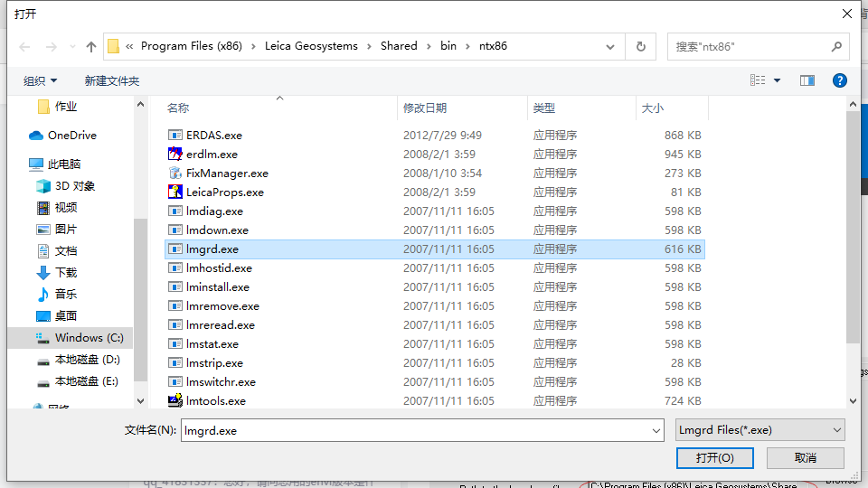Go back with the left arrow
This screenshot has width=868, height=488.
click(x=24, y=47)
